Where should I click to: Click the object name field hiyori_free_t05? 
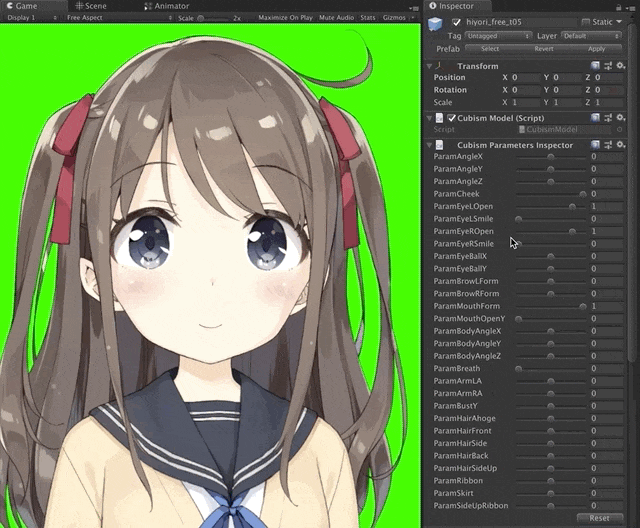(x=520, y=22)
